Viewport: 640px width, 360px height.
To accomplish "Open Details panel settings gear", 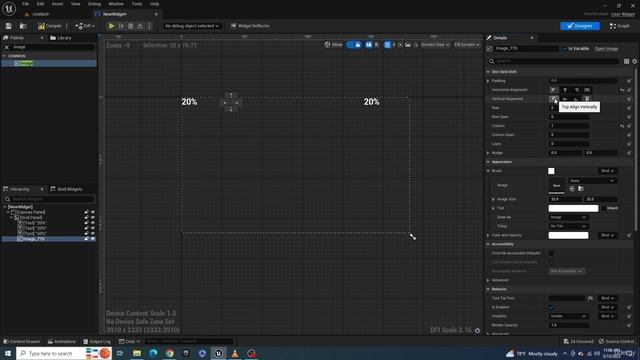I will click(x=635, y=61).
